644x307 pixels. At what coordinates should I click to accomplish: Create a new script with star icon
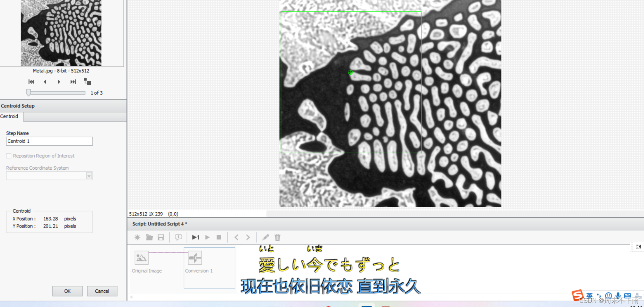click(137, 237)
